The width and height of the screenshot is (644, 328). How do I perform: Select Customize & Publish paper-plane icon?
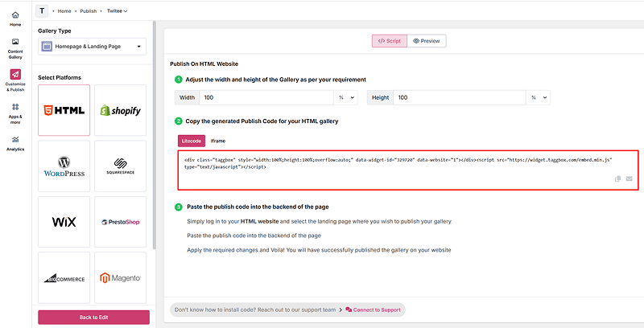click(15, 74)
